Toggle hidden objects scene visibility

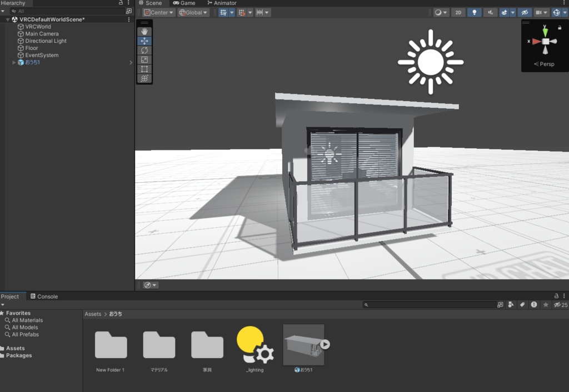(x=525, y=12)
